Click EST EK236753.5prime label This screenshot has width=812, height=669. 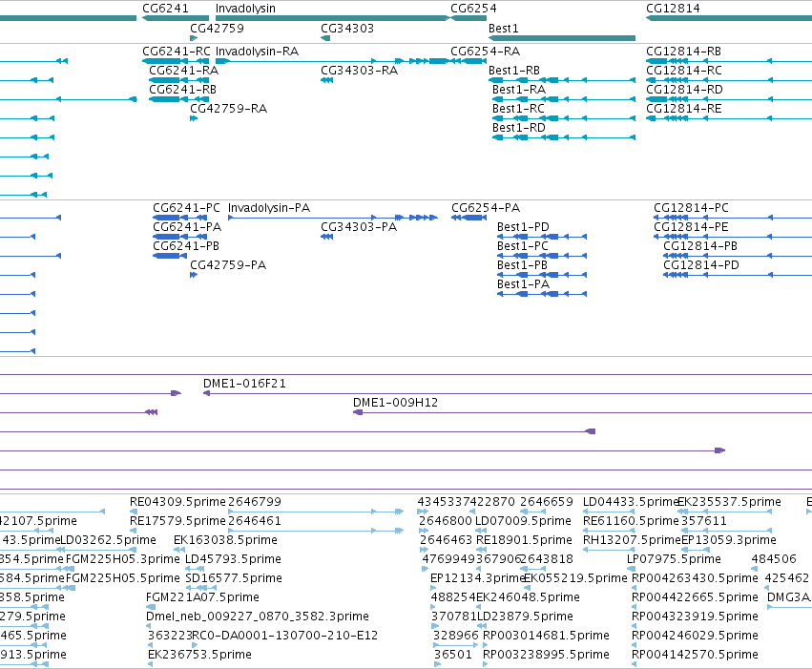199,655
